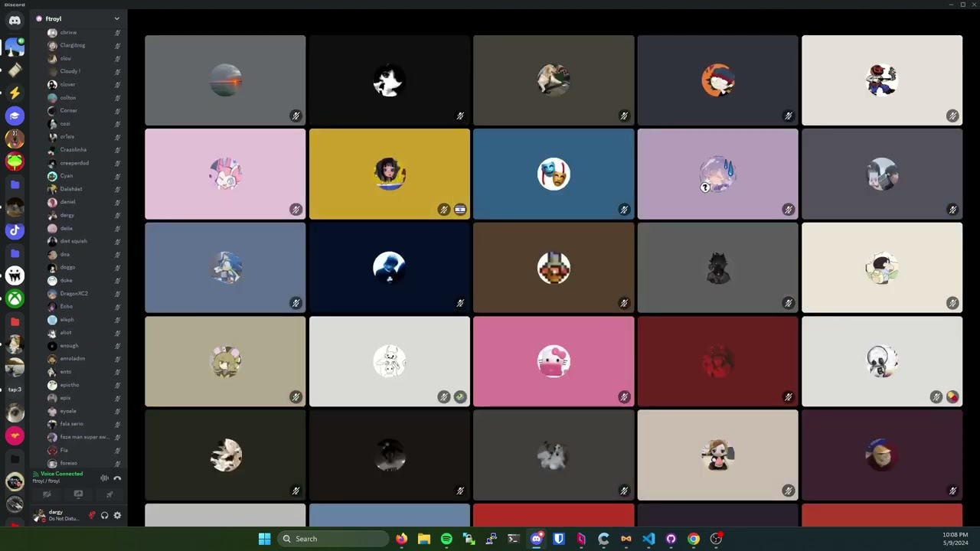Select user Crazolinha in voice list
The height and width of the screenshot is (551, 980).
pos(83,149)
